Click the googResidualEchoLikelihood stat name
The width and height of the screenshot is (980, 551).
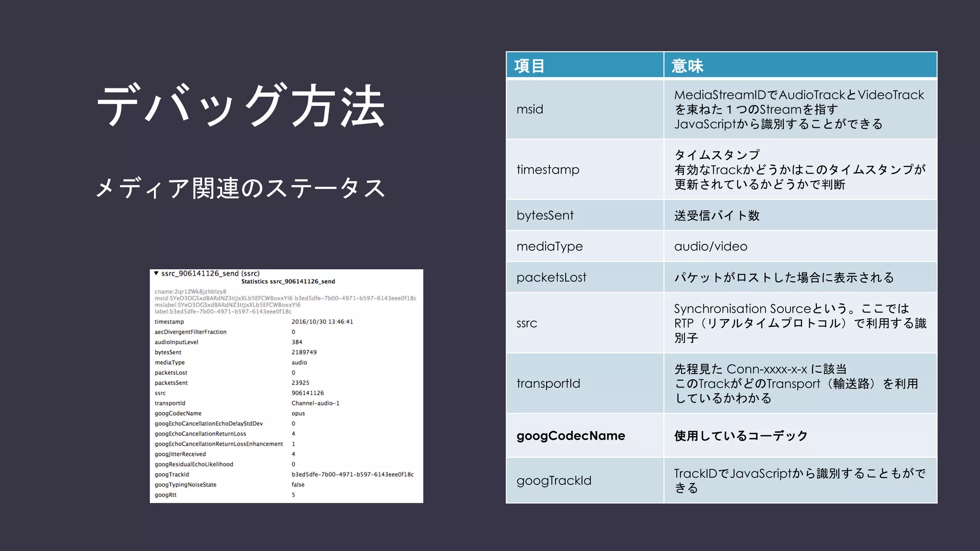pyautogui.click(x=194, y=464)
